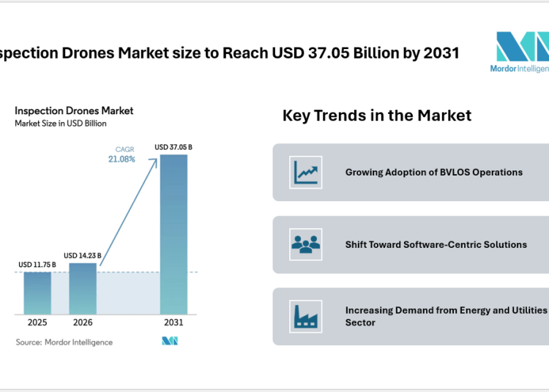Click the USD 14.23 B value label
Screen dimensions: 549x392
tap(83, 255)
